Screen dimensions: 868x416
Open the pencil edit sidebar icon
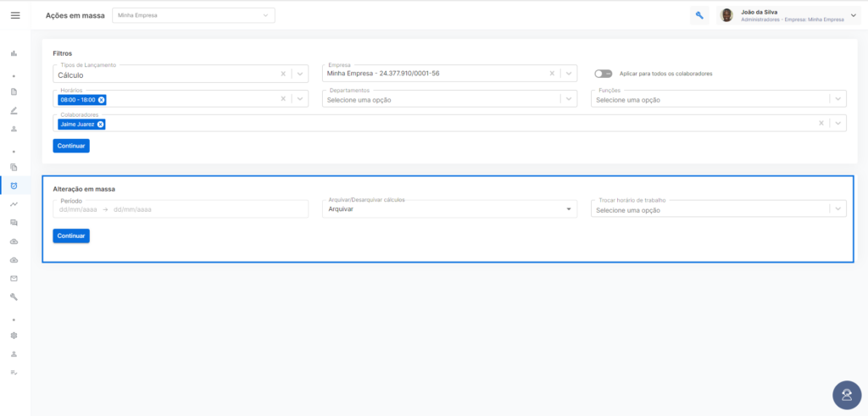click(14, 110)
